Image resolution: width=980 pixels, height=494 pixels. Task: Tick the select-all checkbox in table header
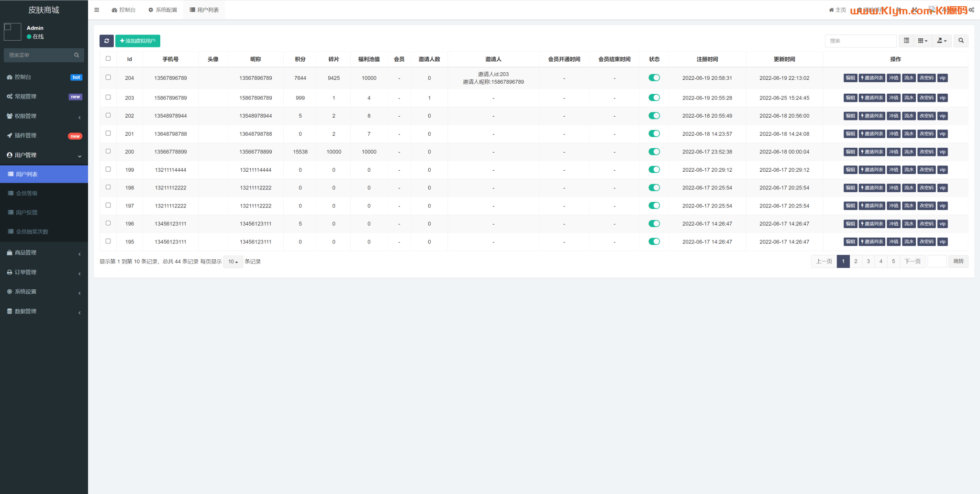click(x=108, y=59)
